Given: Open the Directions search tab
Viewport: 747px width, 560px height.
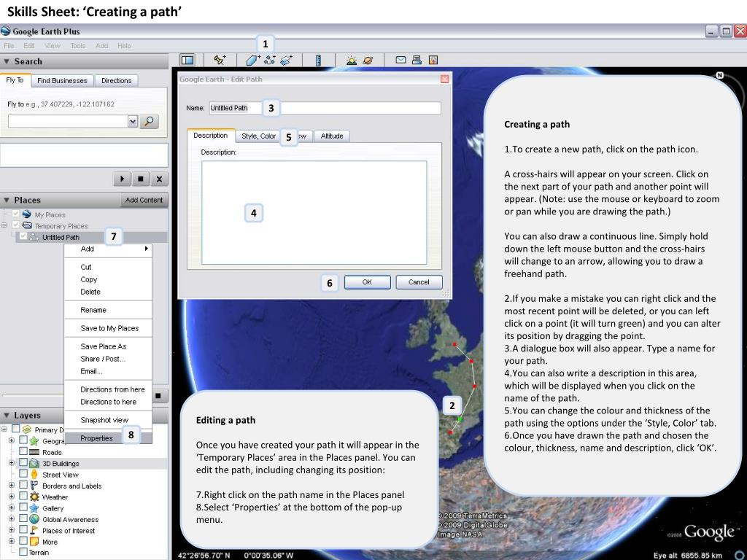Looking at the screenshot, I should click(x=116, y=80).
